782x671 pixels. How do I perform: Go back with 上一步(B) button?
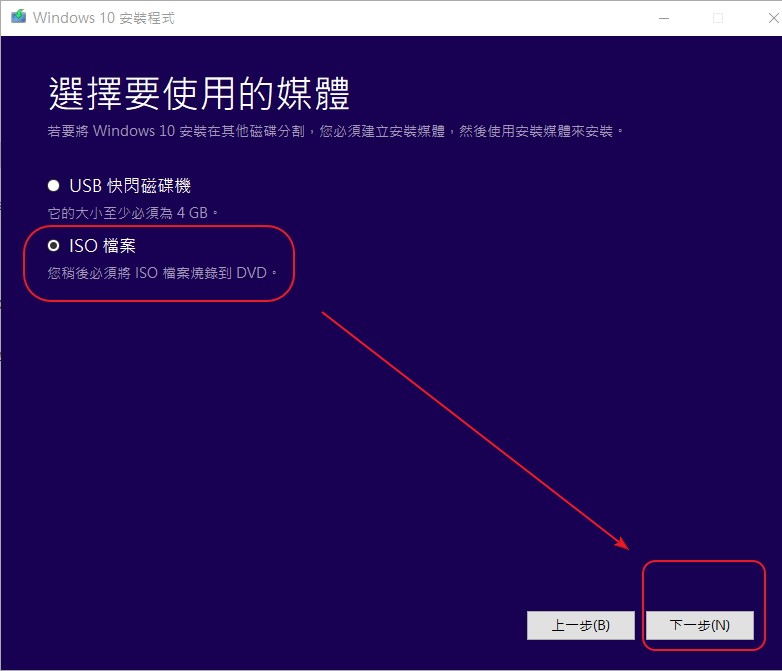(581, 625)
